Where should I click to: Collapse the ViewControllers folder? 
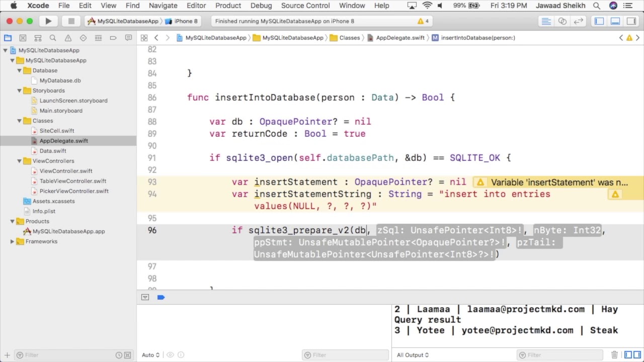click(19, 161)
